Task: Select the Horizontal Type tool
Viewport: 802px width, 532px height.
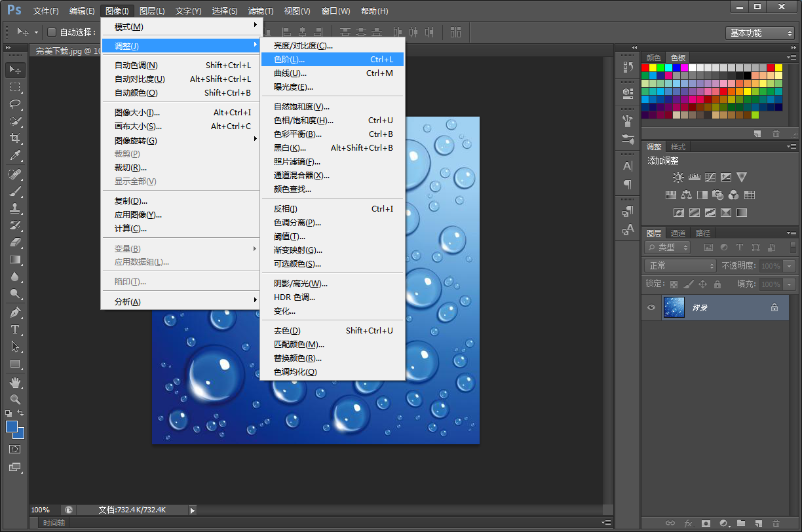Action: click(x=15, y=329)
